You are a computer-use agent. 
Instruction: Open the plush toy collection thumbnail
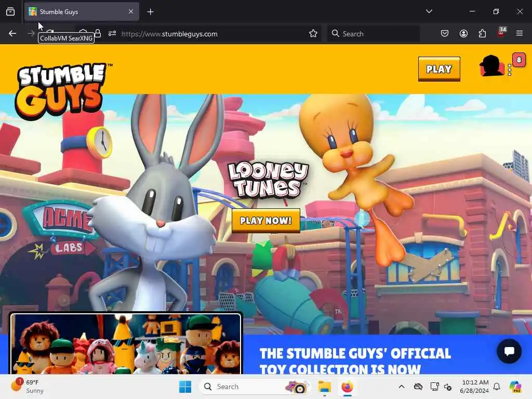click(126, 344)
